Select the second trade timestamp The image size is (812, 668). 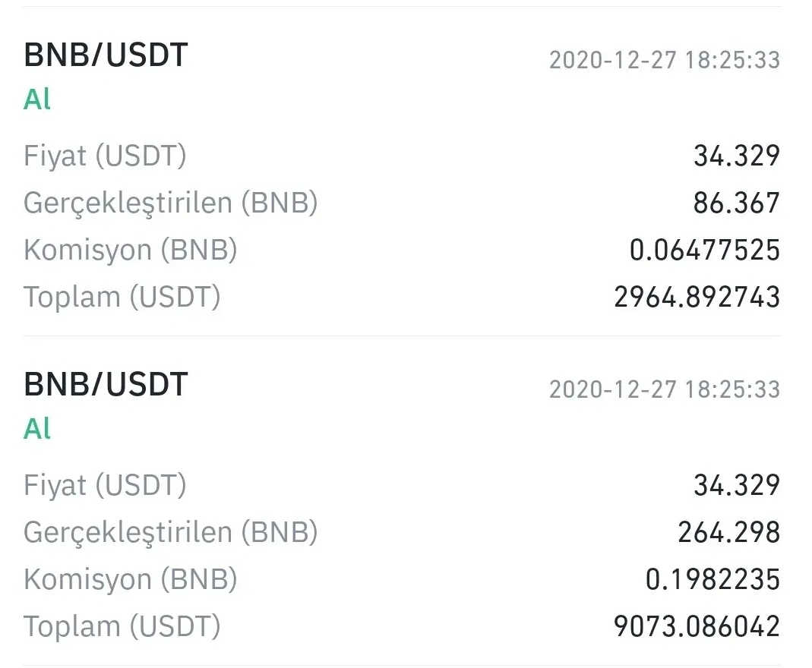tap(665, 389)
